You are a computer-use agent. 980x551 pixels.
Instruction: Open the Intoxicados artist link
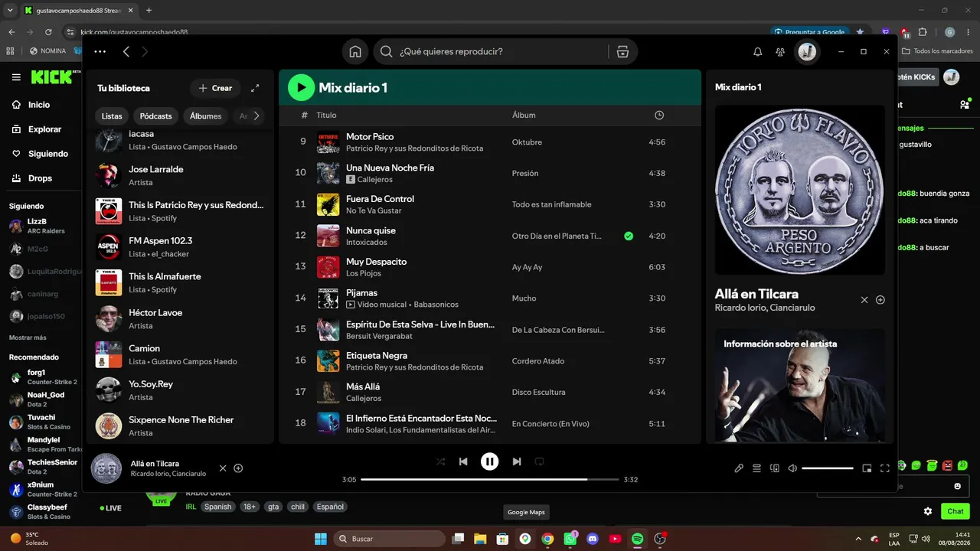click(367, 243)
